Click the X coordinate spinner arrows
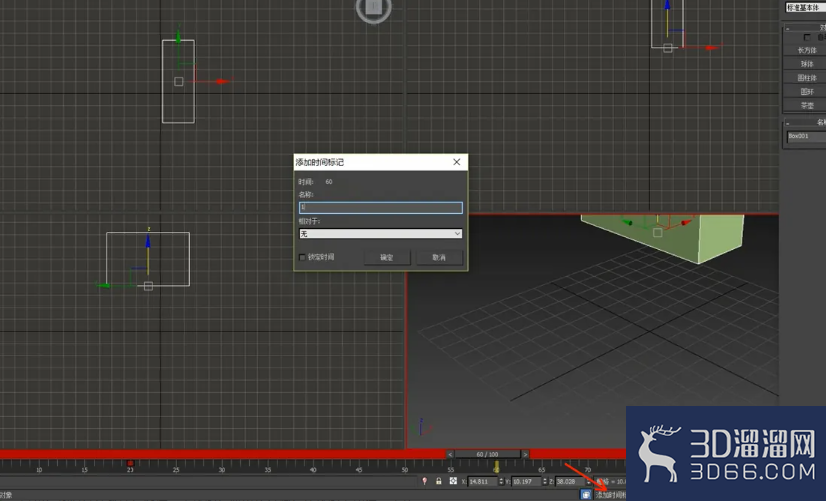The width and height of the screenshot is (826, 501). coord(501,482)
